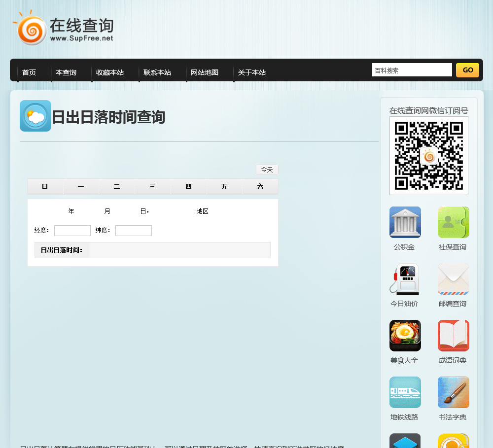The height and width of the screenshot is (448, 493).
Task: Open the 成语词典 red book icon
Action: [x=453, y=336]
